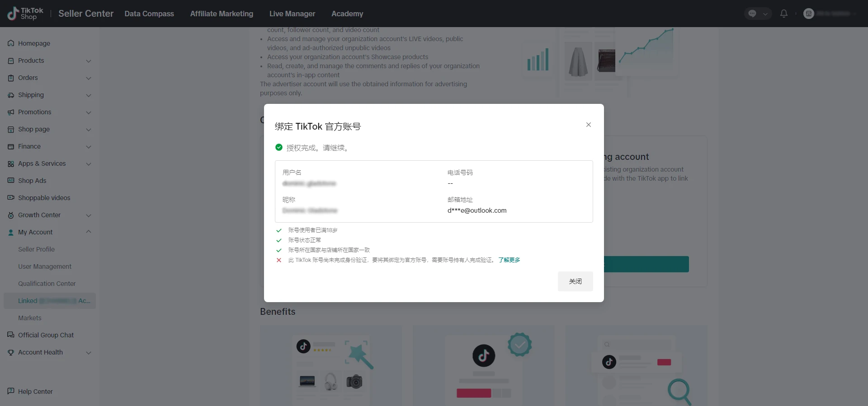868x406 pixels.
Task: Expand the Orders section chevron
Action: 89,78
